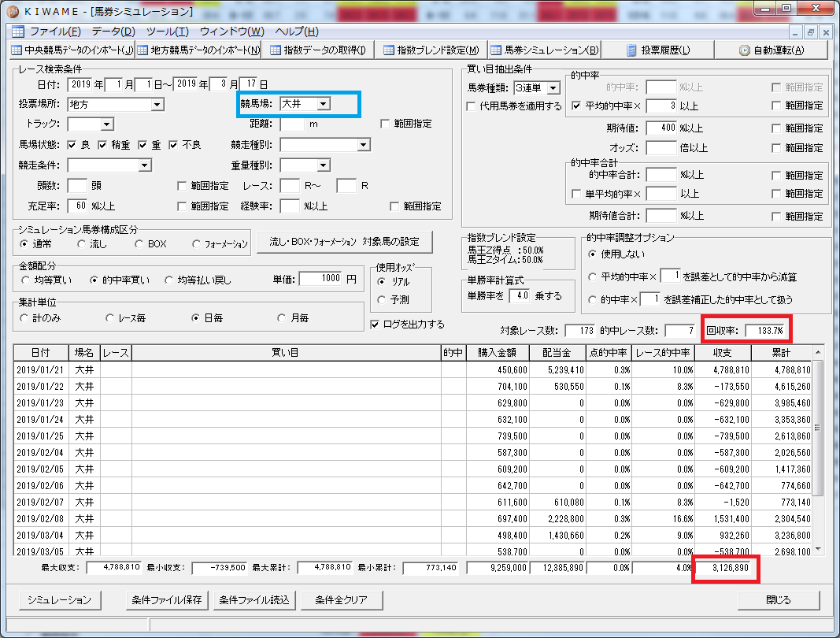
Task: Click the 閉じる button
Action: point(779,600)
